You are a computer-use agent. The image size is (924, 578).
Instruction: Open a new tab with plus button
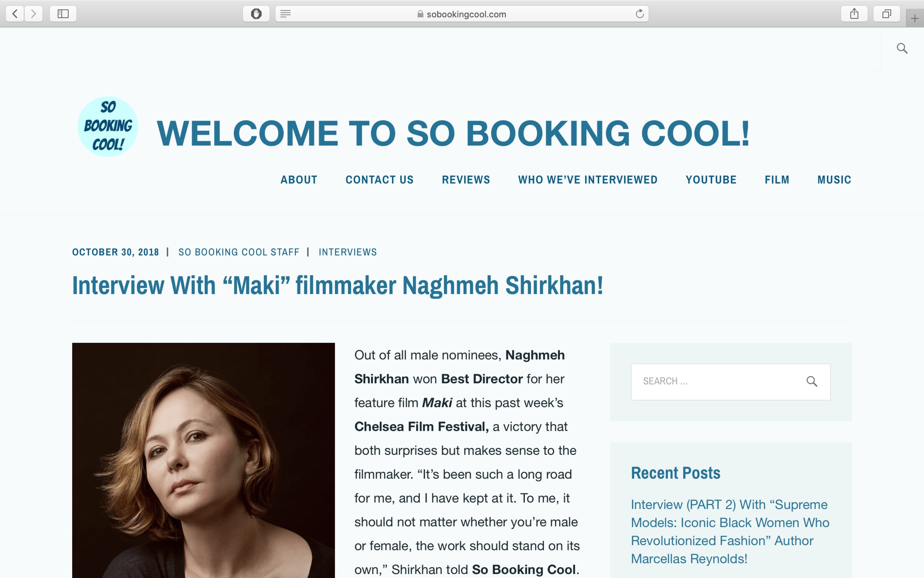915,18
